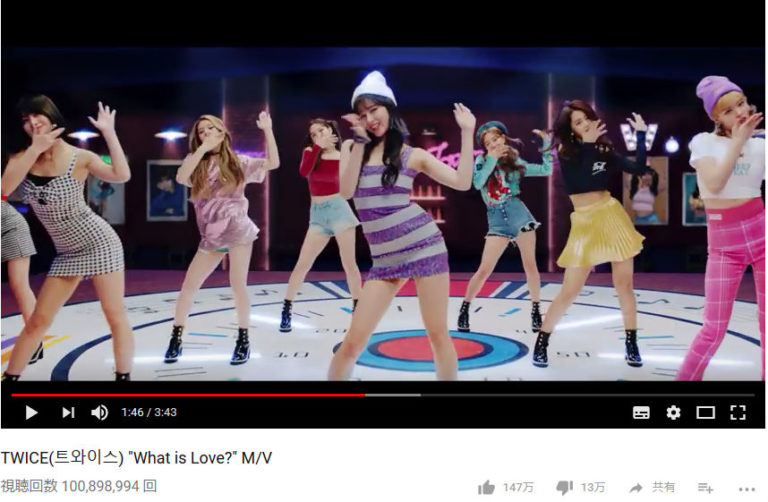Click the share arrow icon
The height and width of the screenshot is (502, 768).
click(x=636, y=487)
